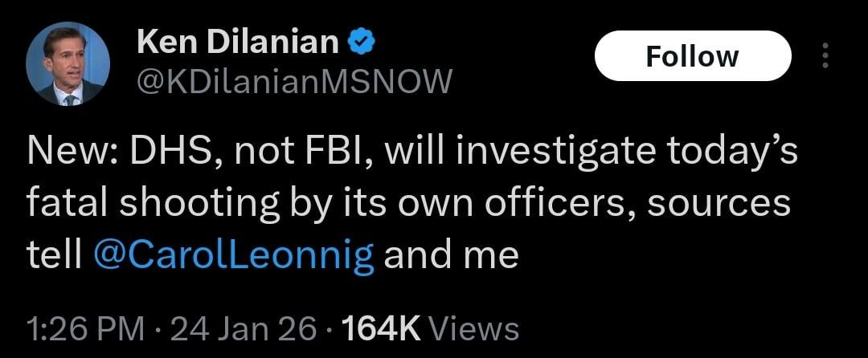Viewport: 868px width, 358px height.
Task: Follow Ken Dilanian's account
Action: [x=692, y=56]
